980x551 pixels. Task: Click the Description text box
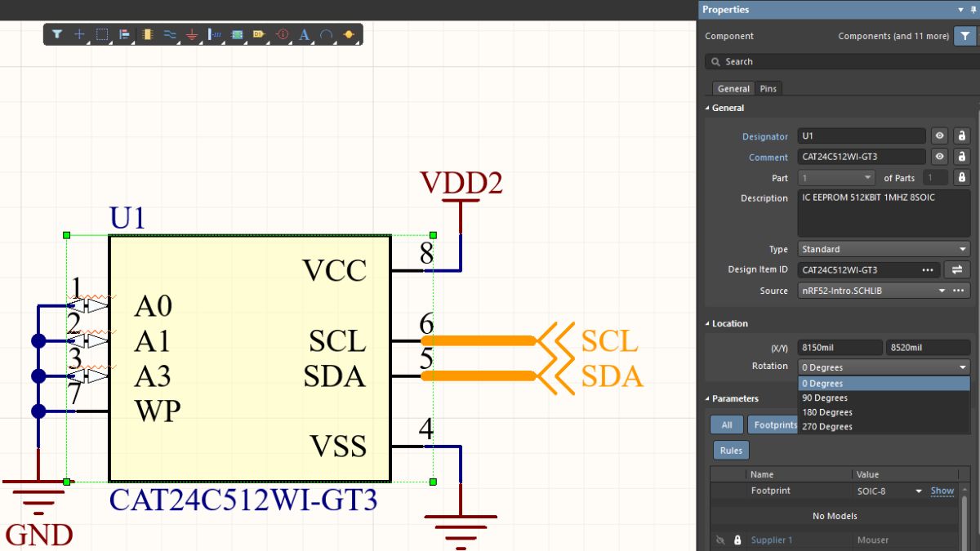pyautogui.click(x=884, y=214)
